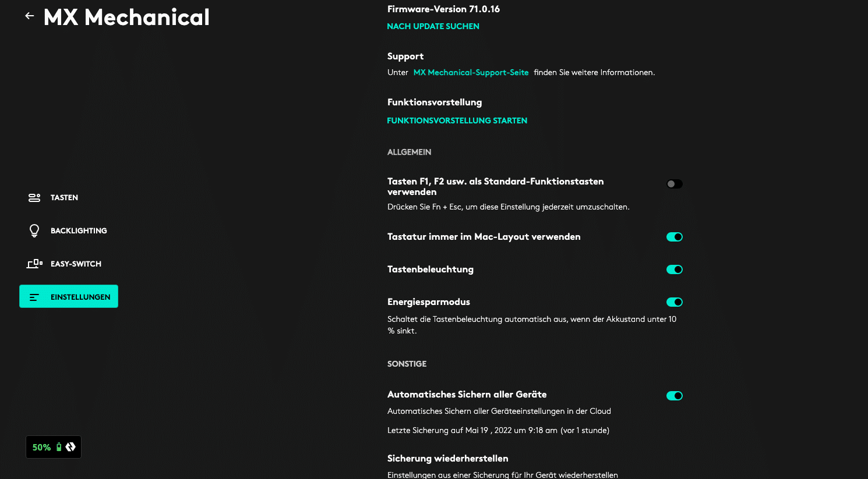Open the MX Mechanical-Support-Seite link
Image resolution: width=868 pixels, height=479 pixels.
coord(471,73)
